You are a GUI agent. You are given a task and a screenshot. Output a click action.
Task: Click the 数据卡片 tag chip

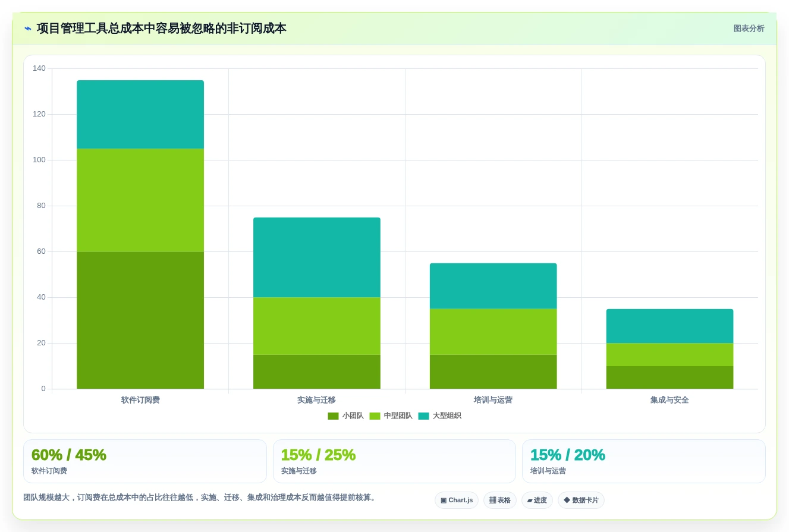[x=581, y=500]
